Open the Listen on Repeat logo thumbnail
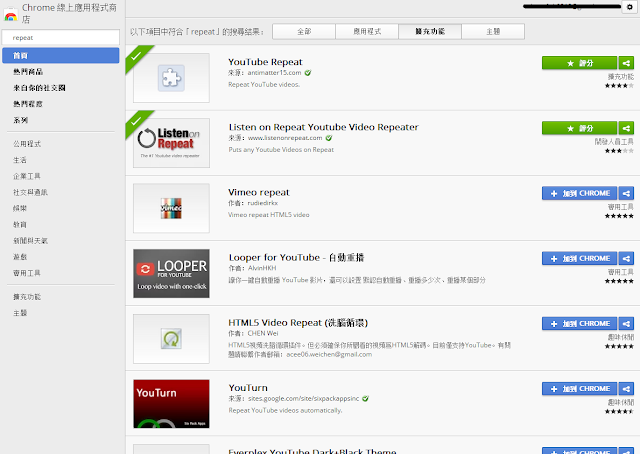The height and width of the screenshot is (454, 640). tap(171, 143)
